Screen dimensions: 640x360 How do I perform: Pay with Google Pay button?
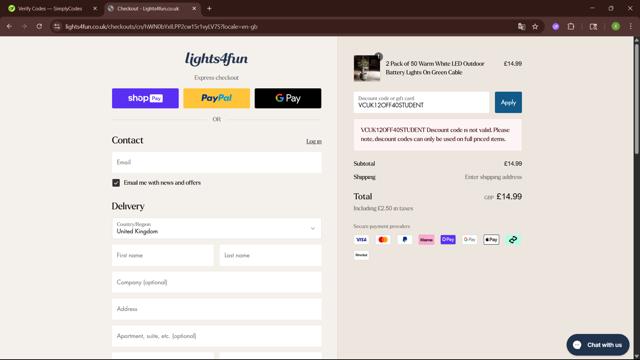pos(288,98)
